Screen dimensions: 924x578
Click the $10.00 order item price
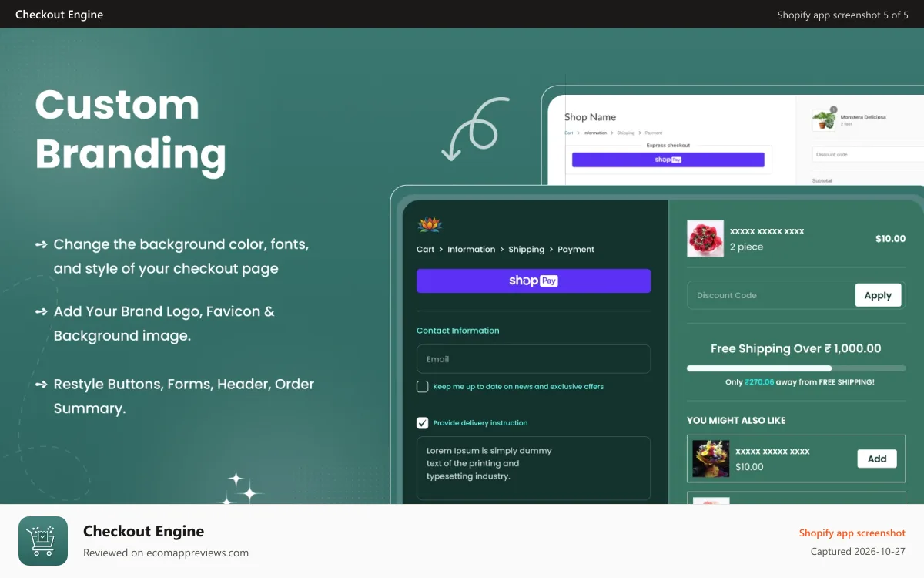pos(890,239)
